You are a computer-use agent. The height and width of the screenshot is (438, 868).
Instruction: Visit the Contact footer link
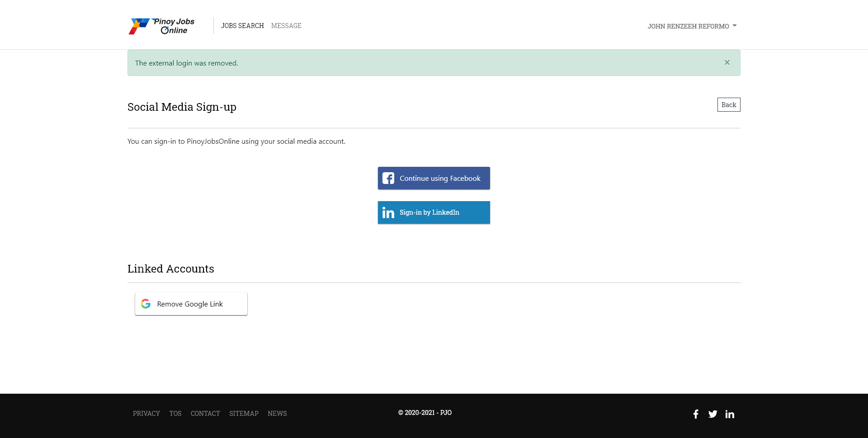coord(205,414)
